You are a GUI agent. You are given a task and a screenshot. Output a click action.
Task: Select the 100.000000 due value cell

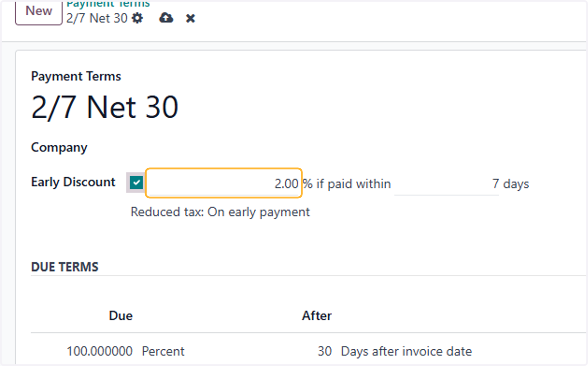click(100, 351)
